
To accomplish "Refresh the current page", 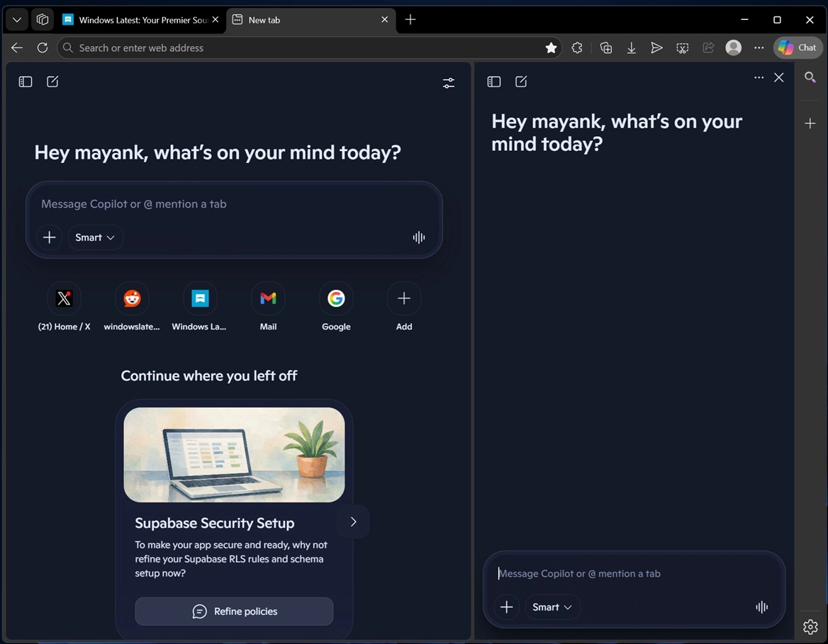I will [43, 48].
